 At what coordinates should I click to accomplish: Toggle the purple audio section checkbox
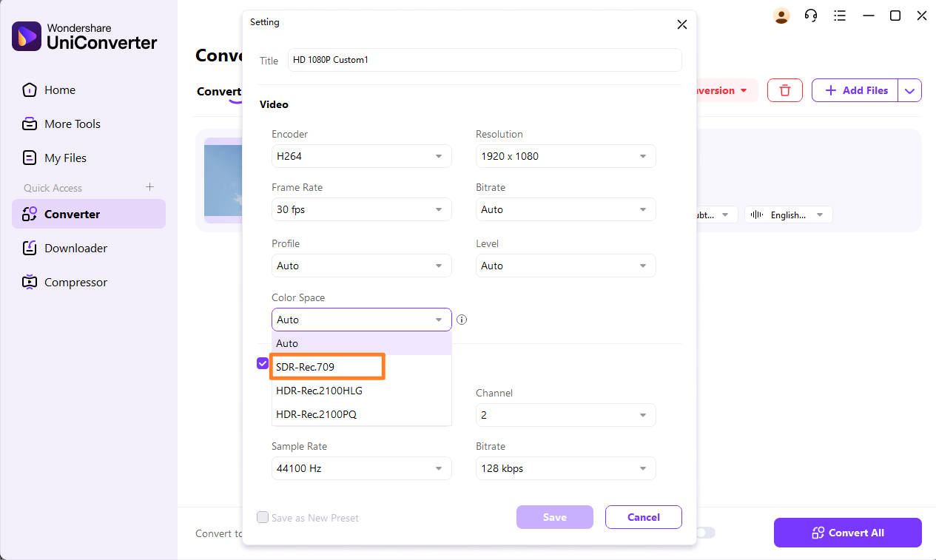pos(263,363)
